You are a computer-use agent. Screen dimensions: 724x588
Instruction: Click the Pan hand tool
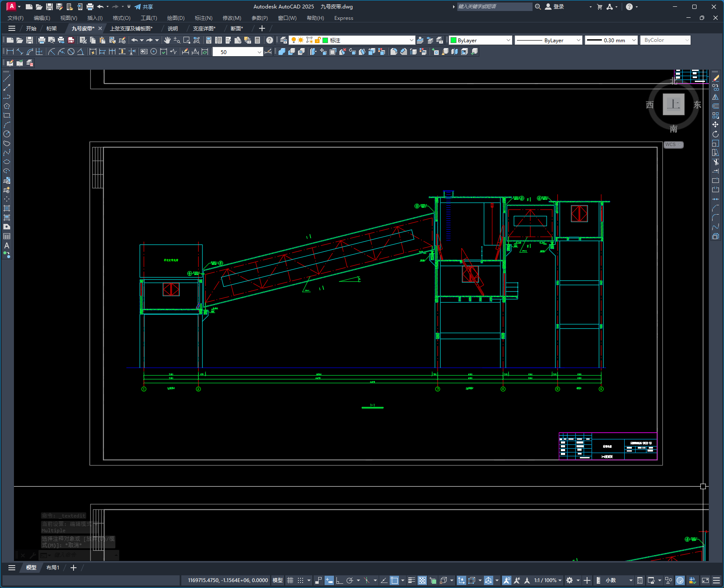(167, 40)
